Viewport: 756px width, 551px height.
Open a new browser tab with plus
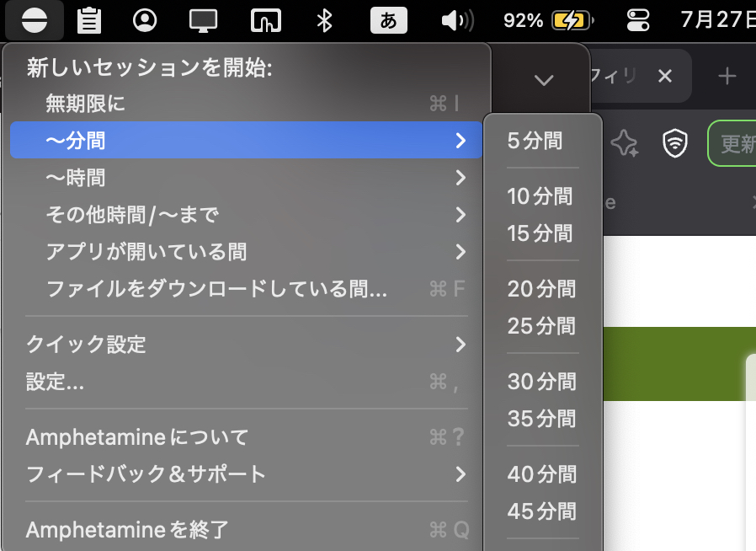coord(727,77)
